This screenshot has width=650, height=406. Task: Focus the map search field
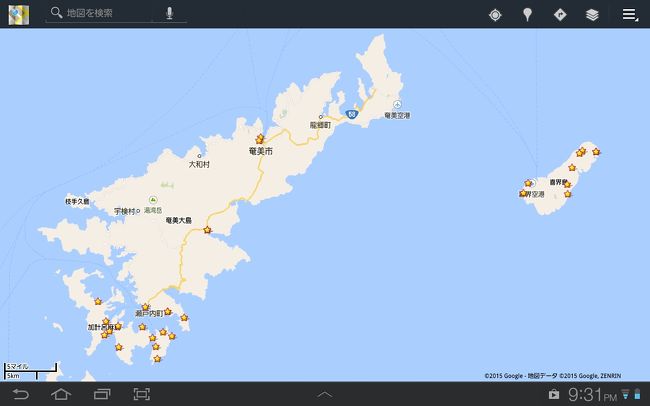tap(99, 13)
